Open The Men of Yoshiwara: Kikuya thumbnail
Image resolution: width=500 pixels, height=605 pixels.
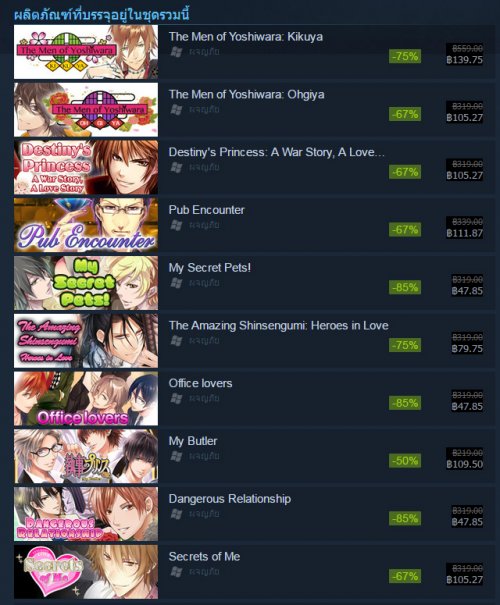coord(86,52)
